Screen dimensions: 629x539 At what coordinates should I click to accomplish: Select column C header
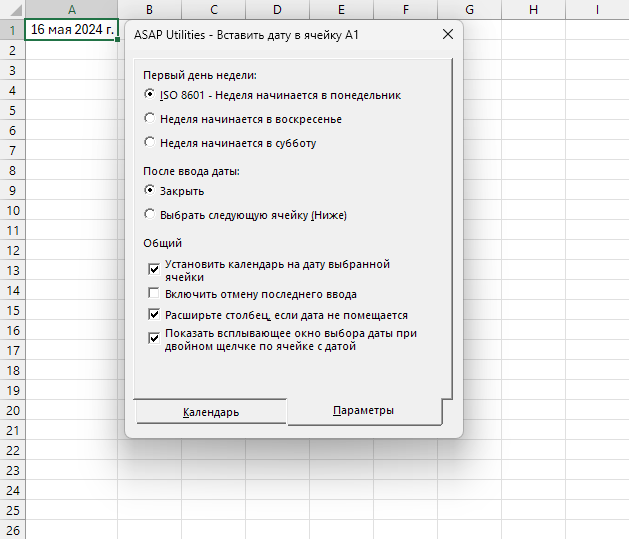coord(213,9)
